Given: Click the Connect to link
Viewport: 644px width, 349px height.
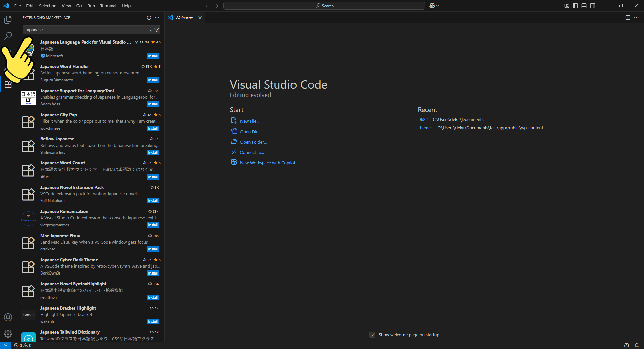Looking at the screenshot, I should tap(252, 152).
